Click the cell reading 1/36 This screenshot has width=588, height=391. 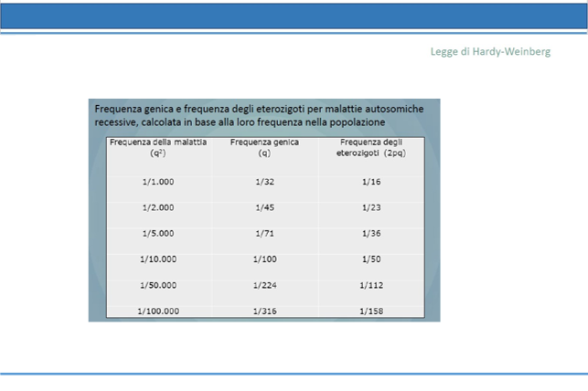(x=371, y=233)
